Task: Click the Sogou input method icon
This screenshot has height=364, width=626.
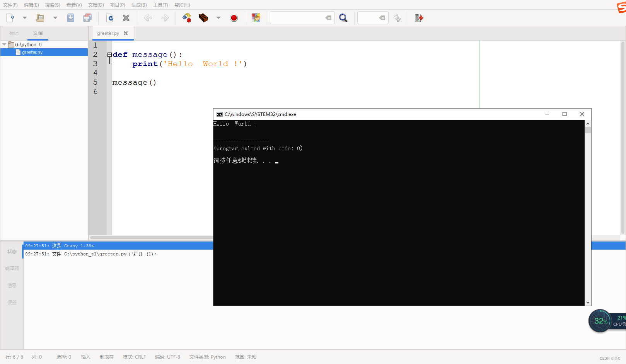Action: point(621,7)
